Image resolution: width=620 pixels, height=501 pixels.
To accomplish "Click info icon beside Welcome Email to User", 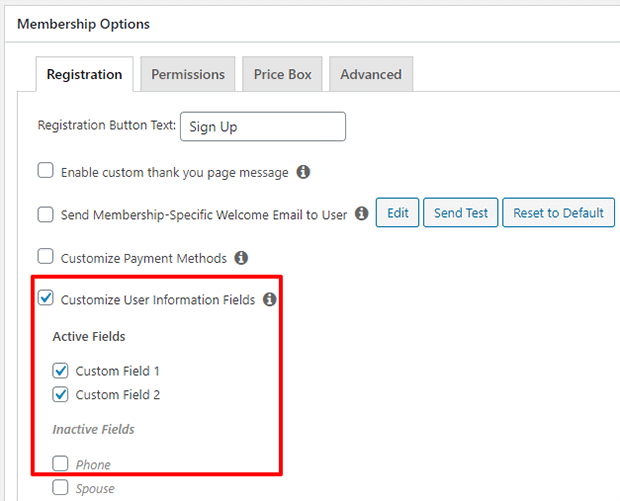I will (x=361, y=214).
